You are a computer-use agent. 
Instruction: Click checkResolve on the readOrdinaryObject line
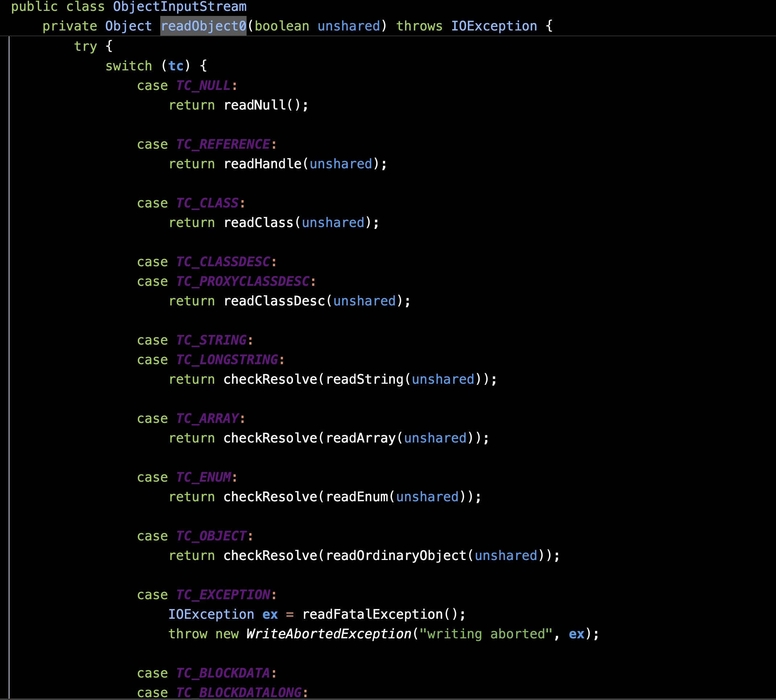(271, 556)
